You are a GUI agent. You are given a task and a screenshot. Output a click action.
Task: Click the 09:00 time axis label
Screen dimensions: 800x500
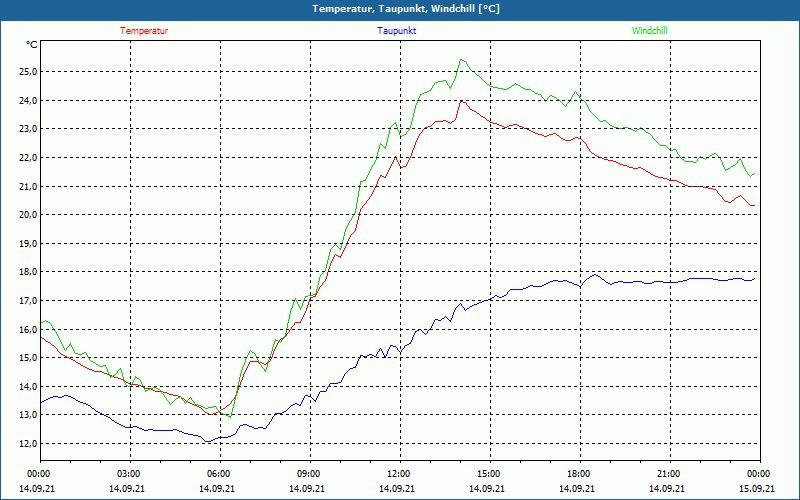[310, 474]
